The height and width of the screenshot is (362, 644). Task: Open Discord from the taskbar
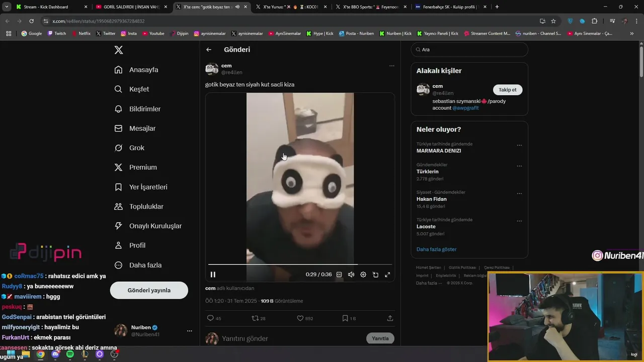pos(55,354)
